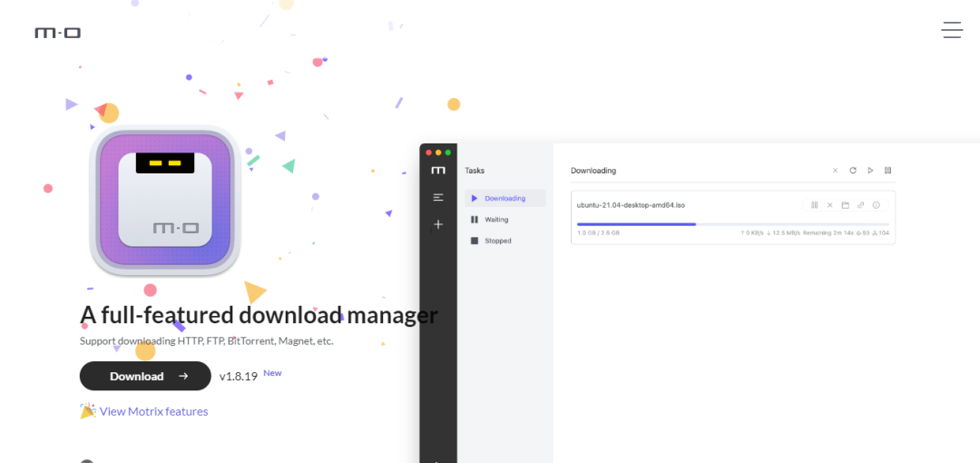Click the ubuntu-21.04-desktop-amd64.iso filename
Screen dimensions: 980x463
(632, 204)
